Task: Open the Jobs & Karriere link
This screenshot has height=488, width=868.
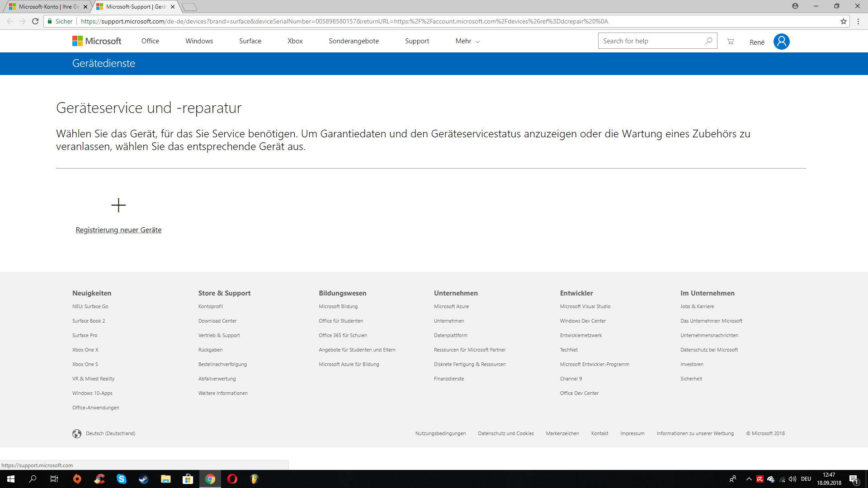Action: (697, 306)
